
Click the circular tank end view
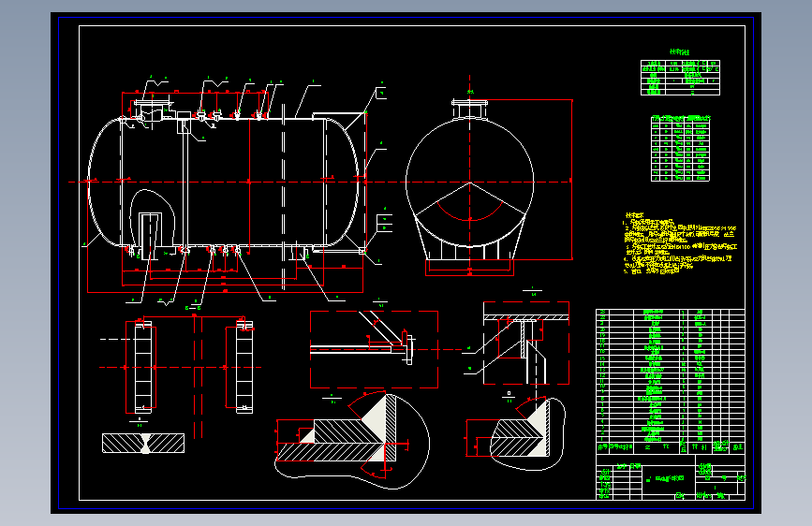(x=470, y=183)
